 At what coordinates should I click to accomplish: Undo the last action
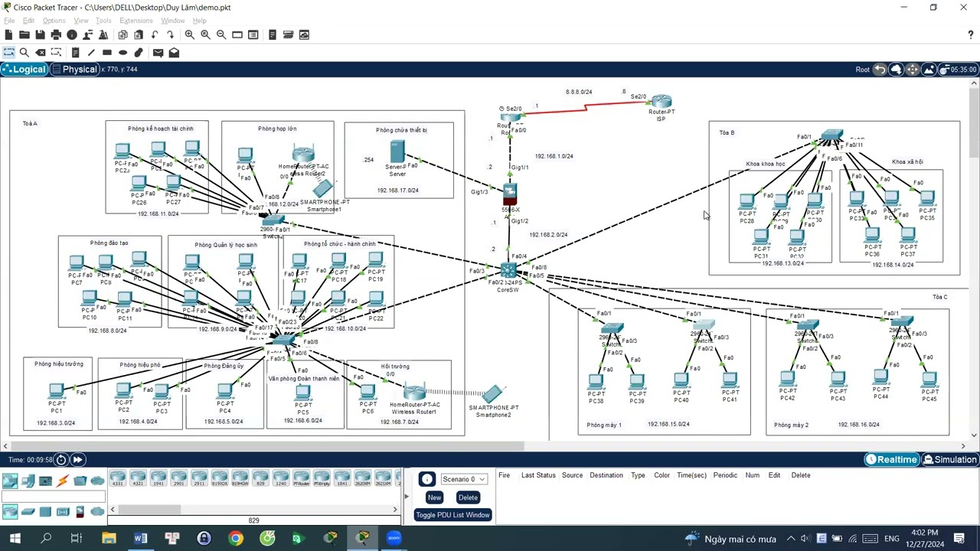point(155,34)
